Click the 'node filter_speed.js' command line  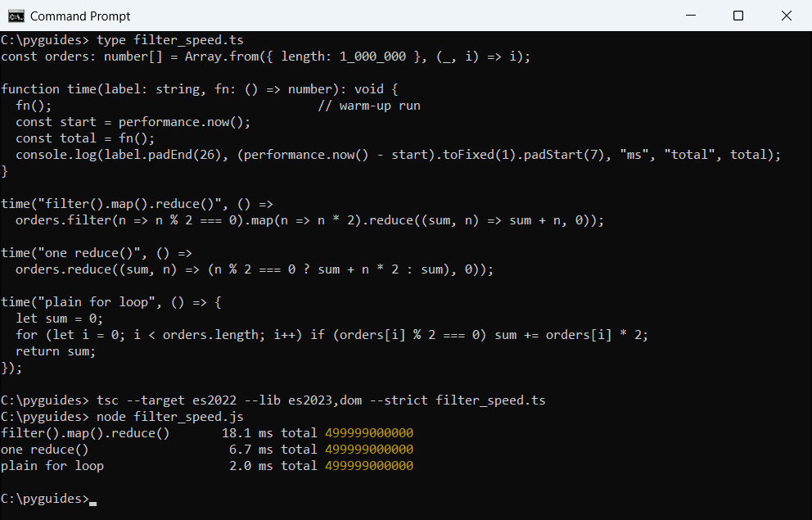tap(122, 417)
